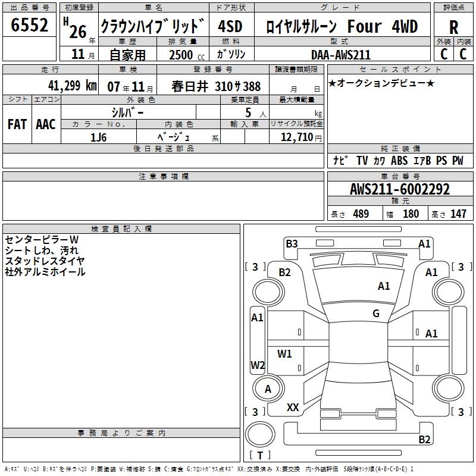Click the 社外アルミホイール note line
This screenshot has height=476, width=476.
(x=45, y=272)
